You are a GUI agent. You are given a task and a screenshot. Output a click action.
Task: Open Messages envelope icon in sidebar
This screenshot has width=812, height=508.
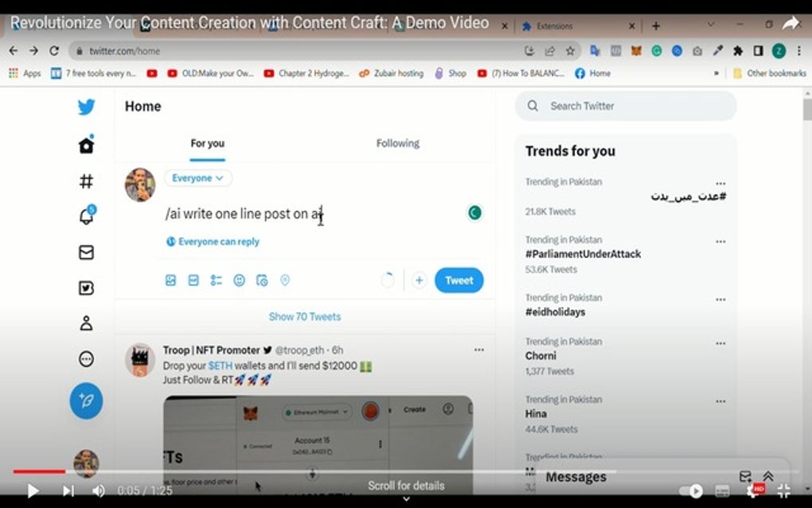(x=87, y=252)
